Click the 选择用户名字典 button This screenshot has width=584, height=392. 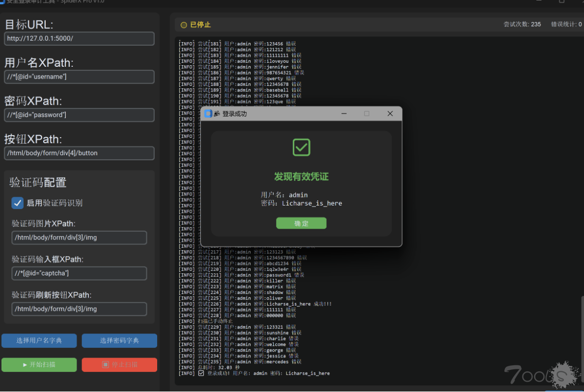tap(39, 341)
